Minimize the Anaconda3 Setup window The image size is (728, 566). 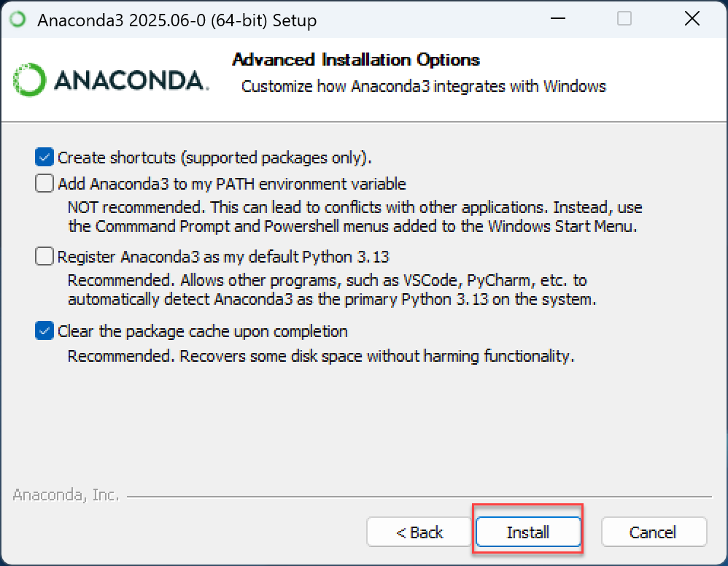pos(557,18)
